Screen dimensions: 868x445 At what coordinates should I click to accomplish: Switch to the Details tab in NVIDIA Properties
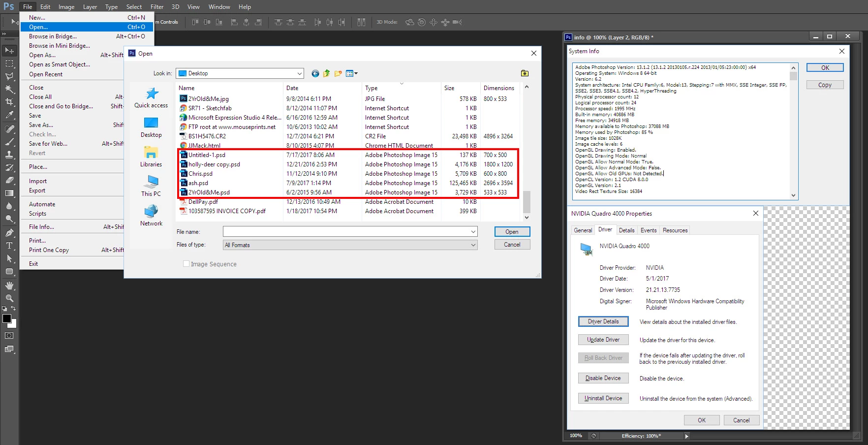(x=626, y=230)
